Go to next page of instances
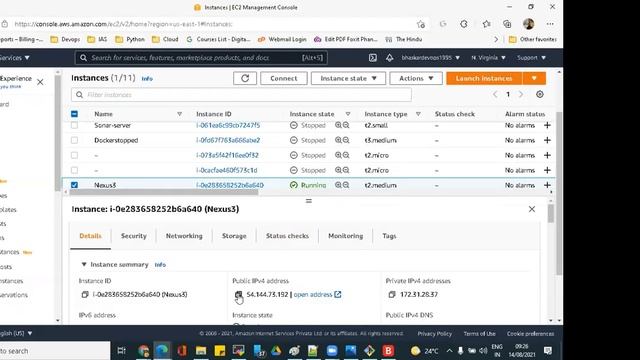640x360 pixels. pos(521,95)
